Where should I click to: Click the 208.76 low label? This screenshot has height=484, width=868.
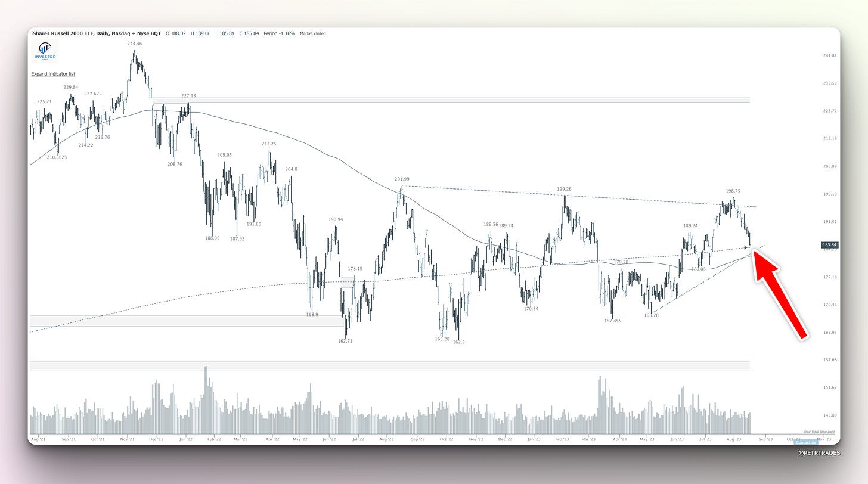(x=175, y=163)
